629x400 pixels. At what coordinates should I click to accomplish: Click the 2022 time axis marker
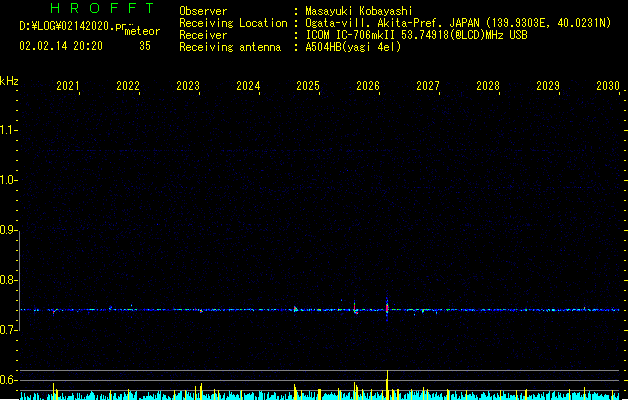coord(128,86)
